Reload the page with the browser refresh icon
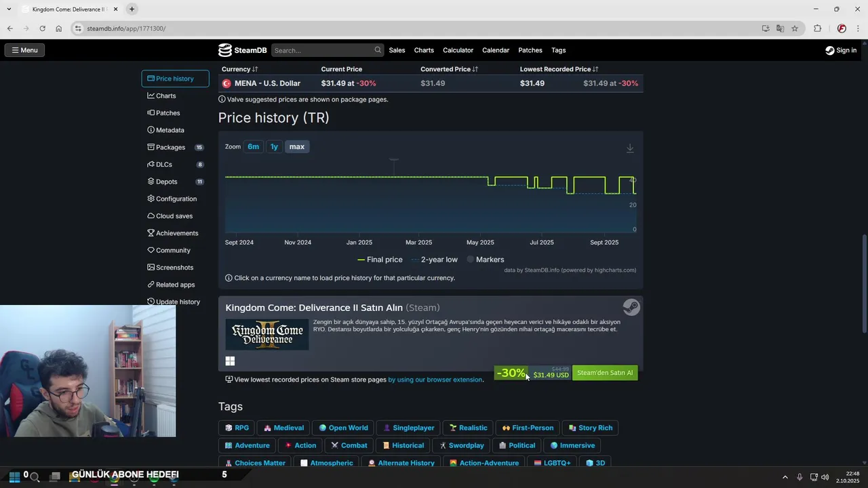868x488 pixels. (42, 28)
